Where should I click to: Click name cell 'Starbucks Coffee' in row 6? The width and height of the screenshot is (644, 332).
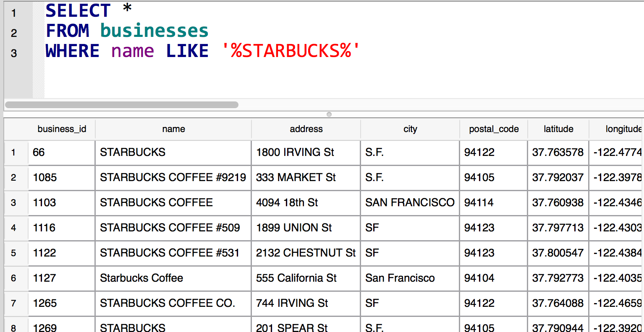pyautogui.click(x=173, y=278)
